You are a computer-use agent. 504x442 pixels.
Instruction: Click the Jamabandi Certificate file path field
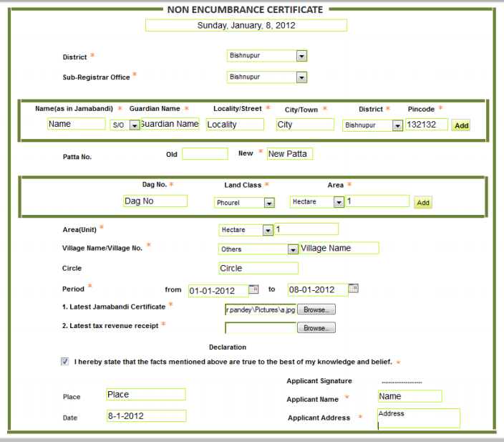(x=261, y=309)
